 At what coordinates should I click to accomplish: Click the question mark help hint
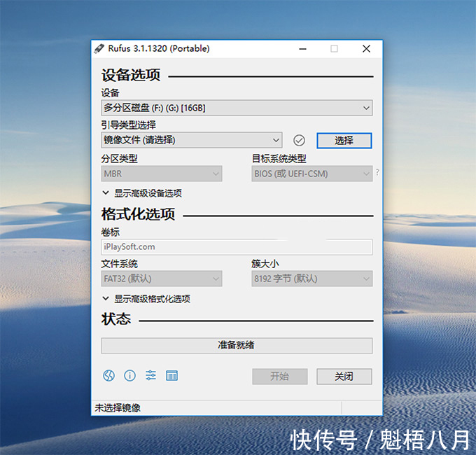point(377,171)
